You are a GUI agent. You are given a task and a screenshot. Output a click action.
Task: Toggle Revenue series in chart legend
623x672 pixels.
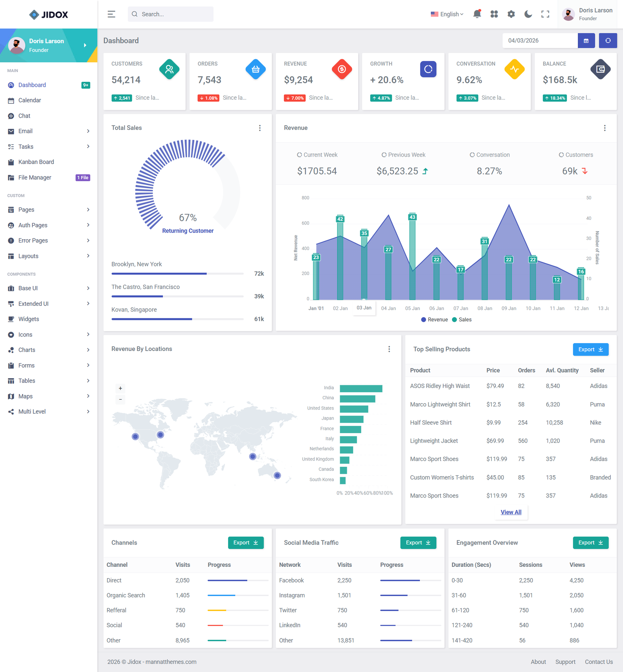(x=435, y=319)
